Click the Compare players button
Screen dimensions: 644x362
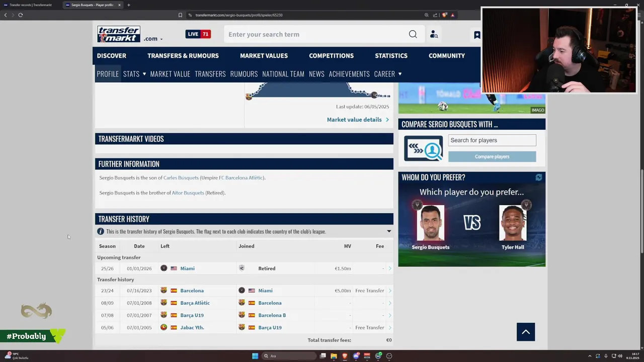492,156
